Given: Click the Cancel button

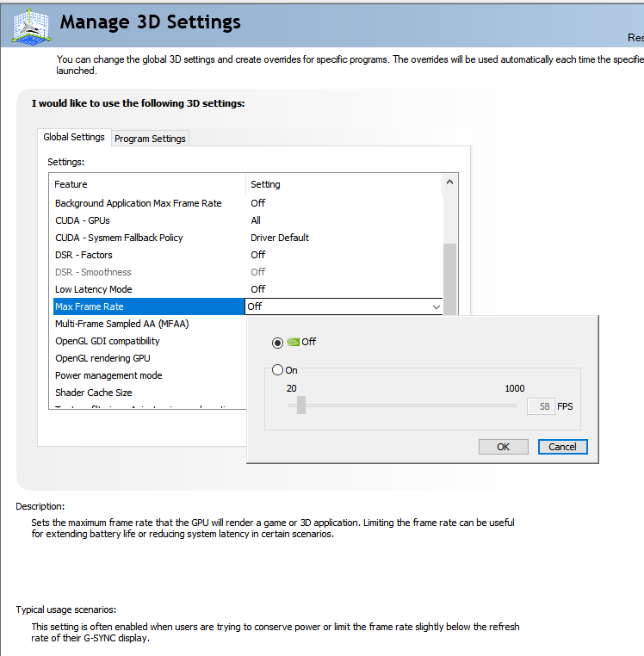Looking at the screenshot, I should [x=562, y=447].
